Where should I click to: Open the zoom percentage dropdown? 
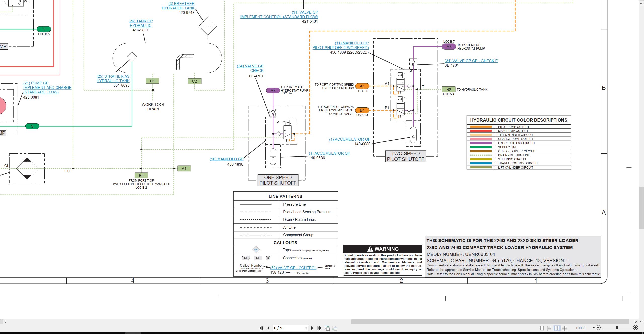pyautogui.click(x=594, y=328)
